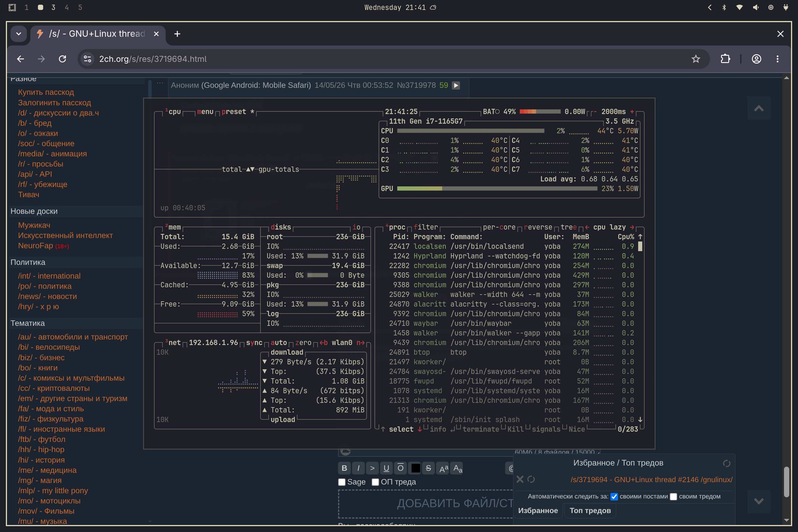Remove GNU+Linux thread from favorites
Screen dimensions: 798x532
pos(520,479)
